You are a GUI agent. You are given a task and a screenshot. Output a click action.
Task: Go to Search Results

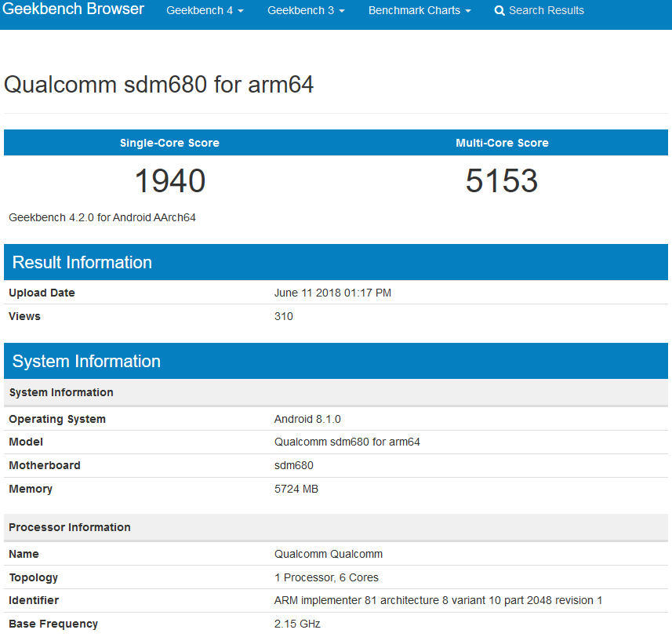[x=547, y=11]
